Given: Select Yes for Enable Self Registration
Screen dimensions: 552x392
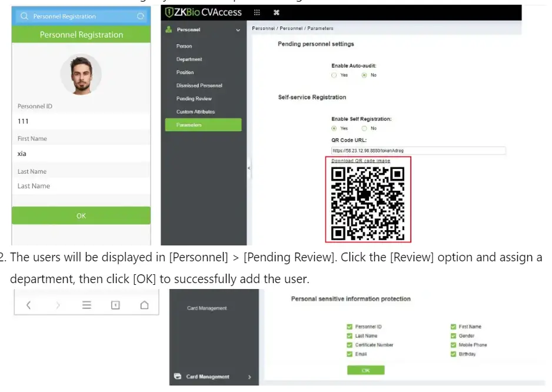Looking at the screenshot, I should tap(334, 128).
